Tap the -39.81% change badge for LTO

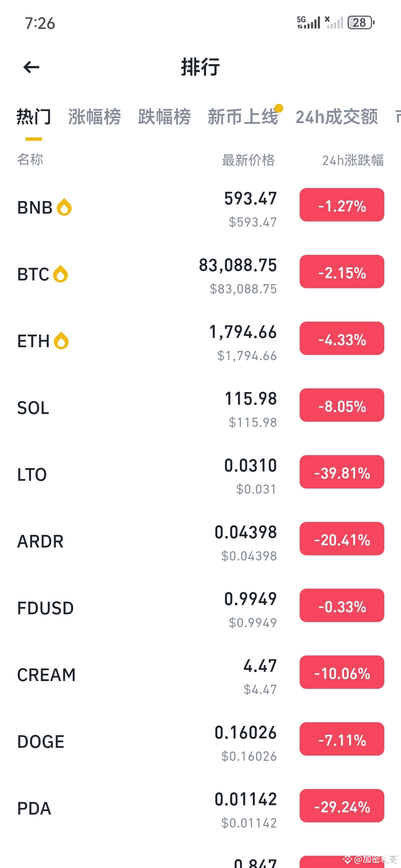(x=342, y=472)
